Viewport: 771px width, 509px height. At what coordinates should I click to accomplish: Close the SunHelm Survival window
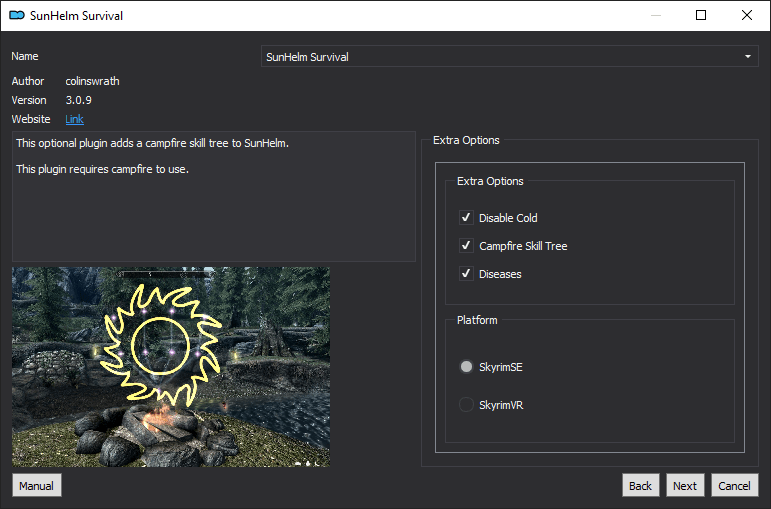tap(746, 15)
